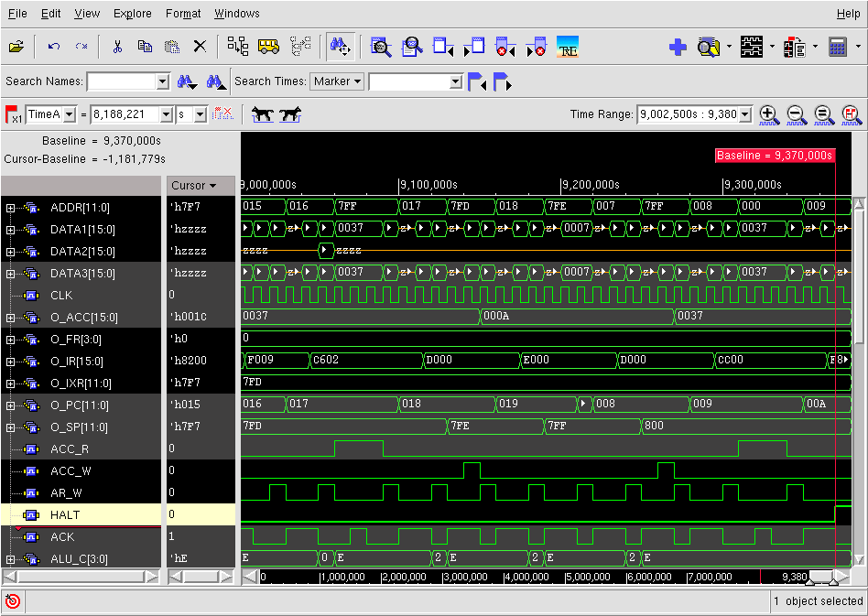The image size is (868, 616).
Task: Open the Windows menu
Action: point(237,14)
